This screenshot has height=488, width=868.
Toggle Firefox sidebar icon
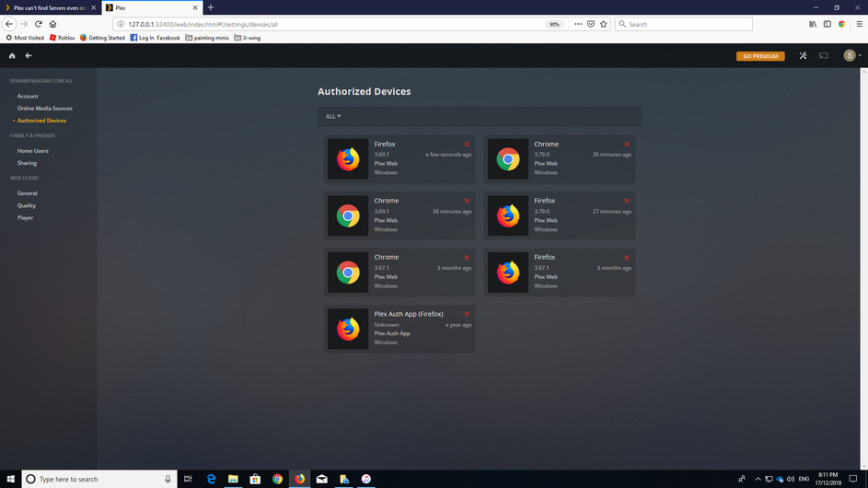coord(827,24)
